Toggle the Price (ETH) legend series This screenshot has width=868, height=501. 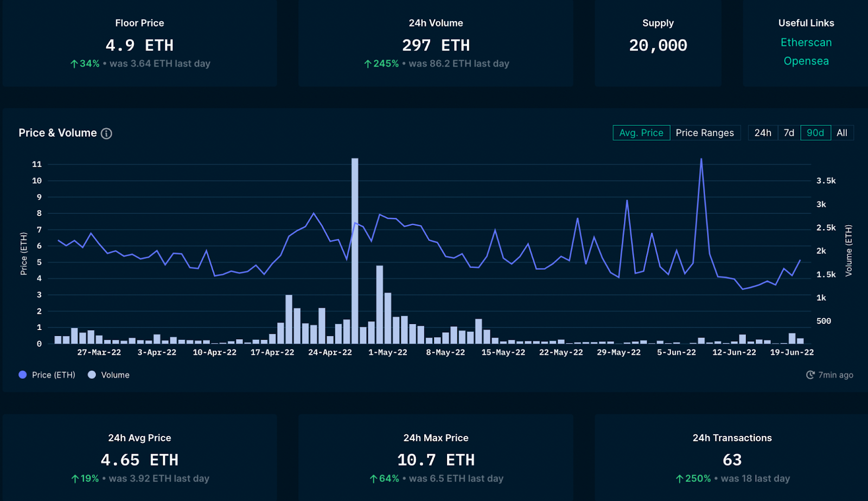pyautogui.click(x=47, y=375)
